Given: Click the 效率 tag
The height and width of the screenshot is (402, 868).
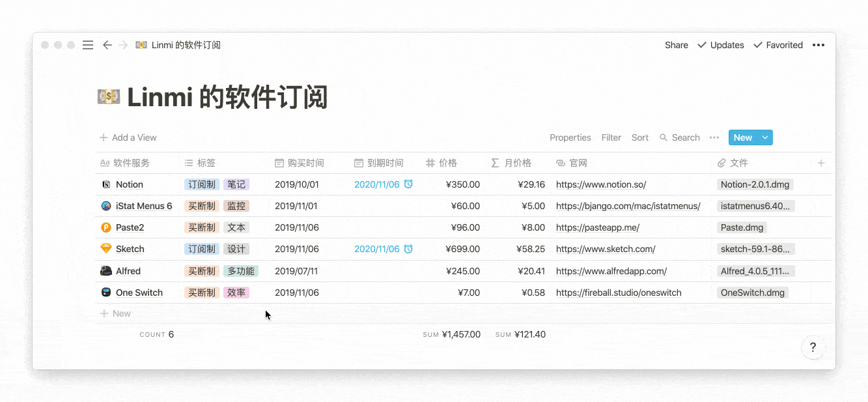Looking at the screenshot, I should [x=236, y=293].
